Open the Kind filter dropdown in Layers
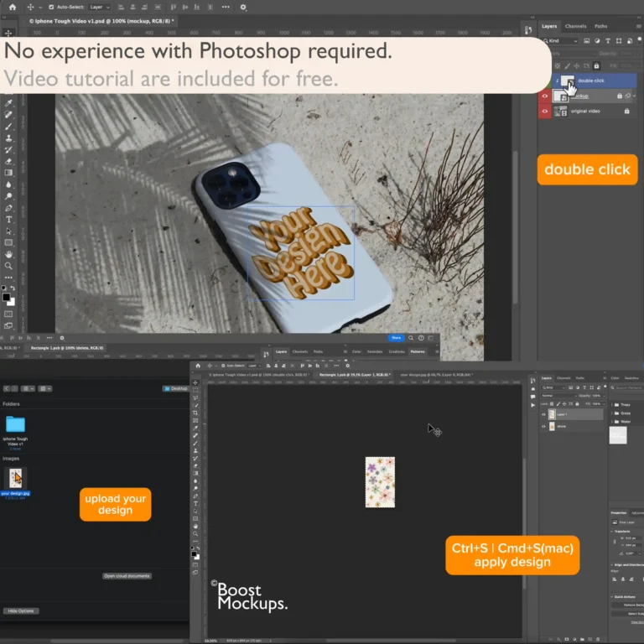Viewport: 644px width, 644px height. click(563, 39)
